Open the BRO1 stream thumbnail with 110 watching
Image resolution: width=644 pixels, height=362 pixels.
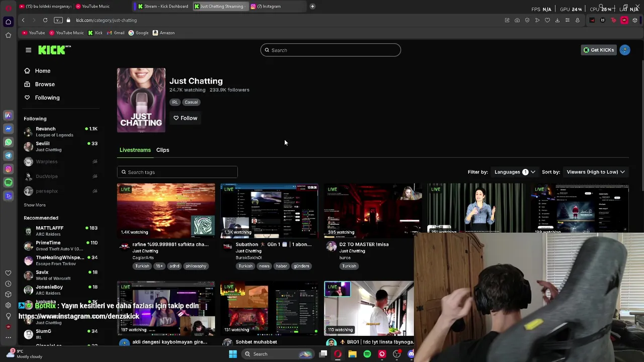[x=369, y=308]
